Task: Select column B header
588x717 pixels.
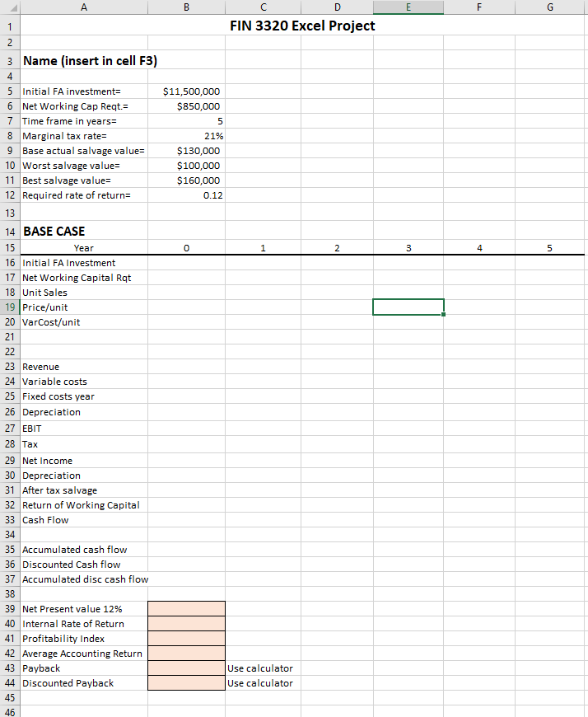Action: click(x=186, y=7)
